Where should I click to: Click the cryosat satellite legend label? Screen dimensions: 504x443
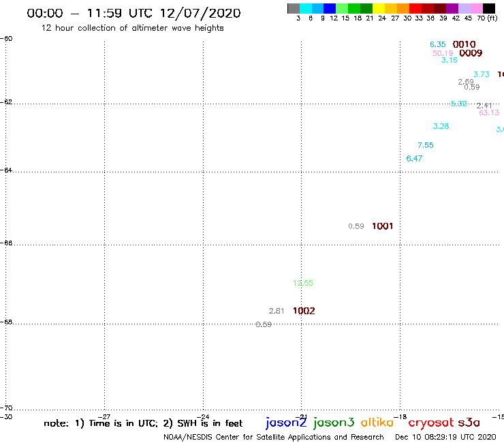pyautogui.click(x=431, y=423)
